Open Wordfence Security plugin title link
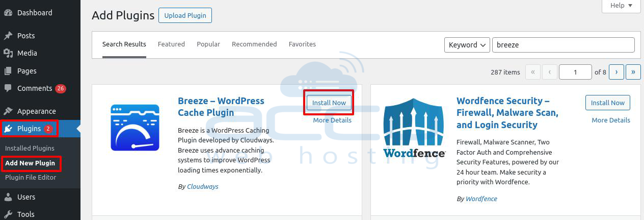Viewport: 644px width, 220px height. 507,113
